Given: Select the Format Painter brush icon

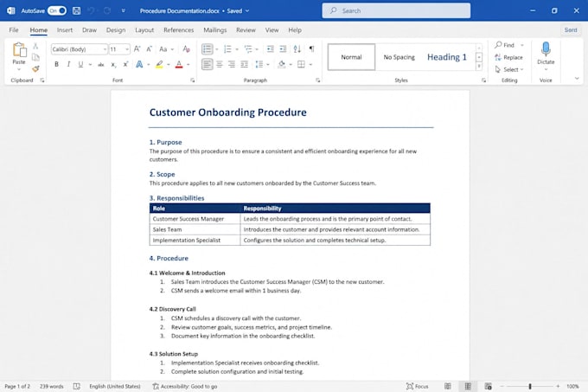Looking at the screenshot, I should coord(35,68).
